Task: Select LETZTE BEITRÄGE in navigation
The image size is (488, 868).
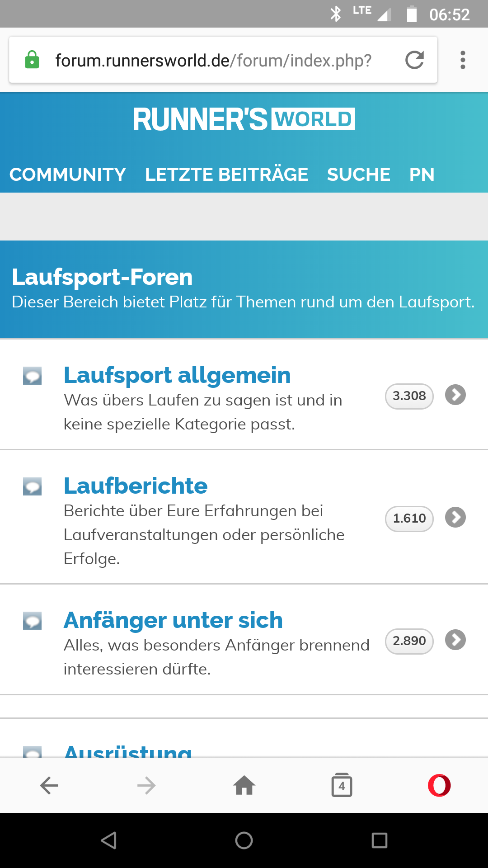Action: tap(226, 175)
